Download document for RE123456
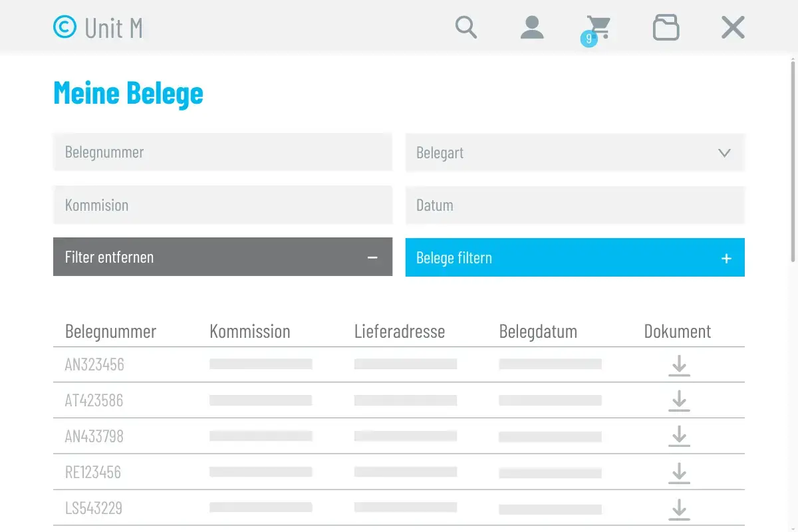Image resolution: width=798 pixels, height=532 pixels. click(679, 473)
